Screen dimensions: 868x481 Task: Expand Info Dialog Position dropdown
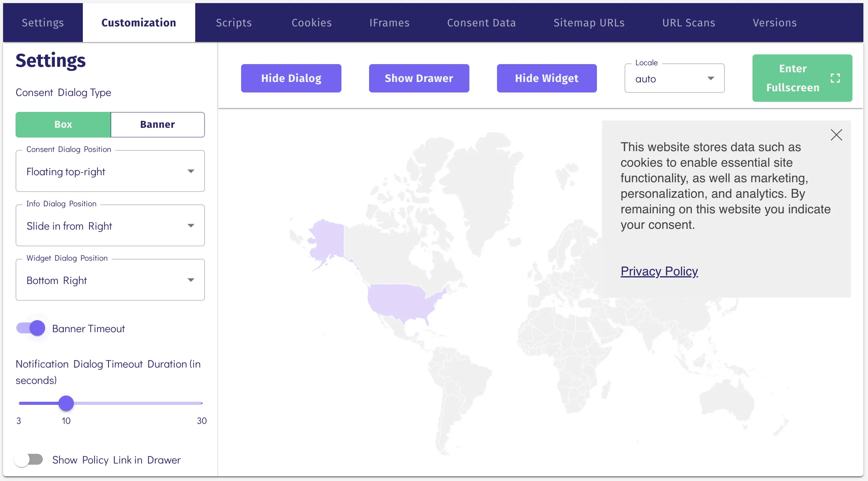click(x=110, y=226)
